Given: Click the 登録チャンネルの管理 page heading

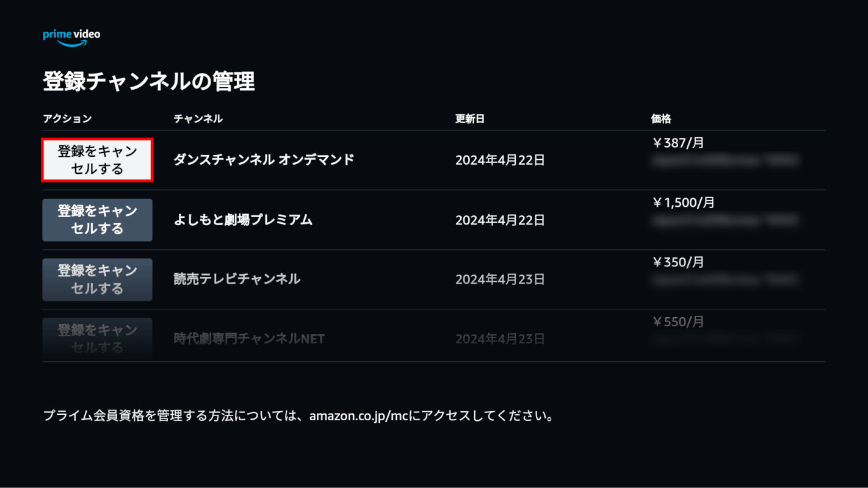Looking at the screenshot, I should click(148, 82).
